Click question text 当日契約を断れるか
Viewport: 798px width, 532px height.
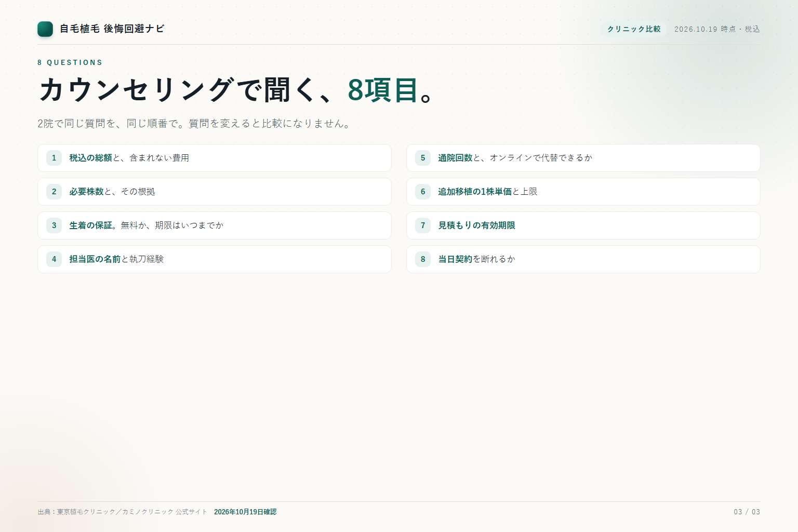tap(477, 259)
